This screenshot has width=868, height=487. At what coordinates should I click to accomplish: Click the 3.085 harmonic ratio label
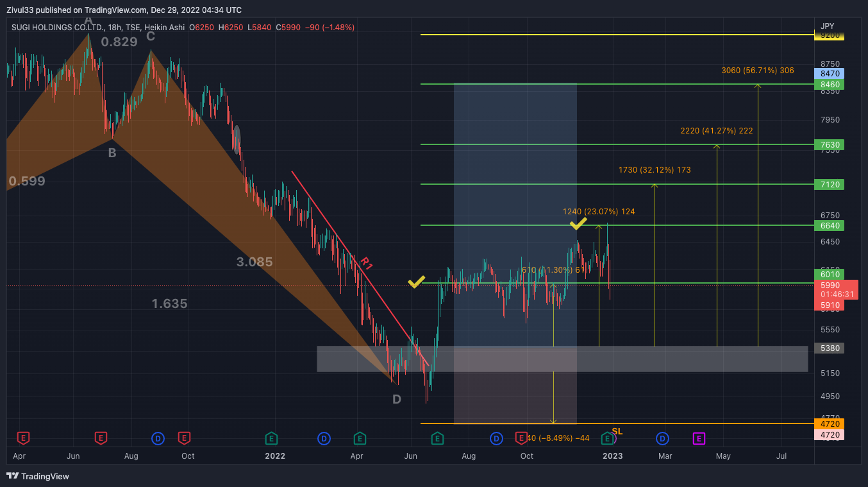click(255, 262)
